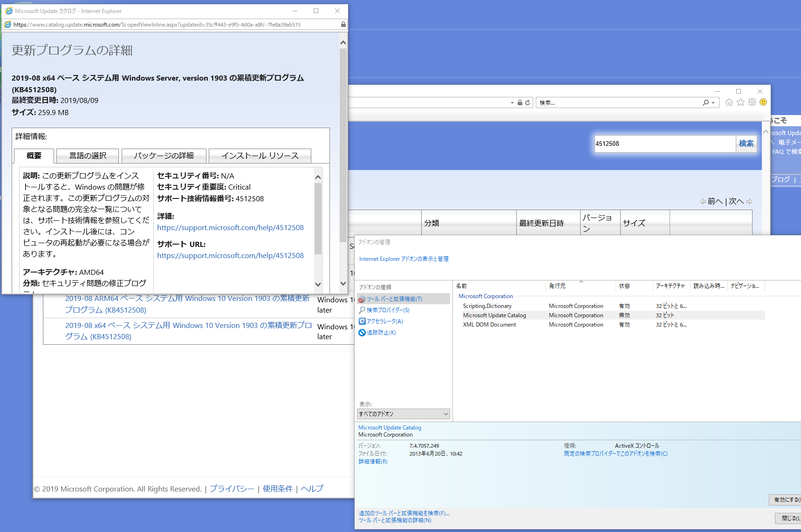Open ヘルプ footer link
Screen dimensions: 801x532
click(312, 489)
